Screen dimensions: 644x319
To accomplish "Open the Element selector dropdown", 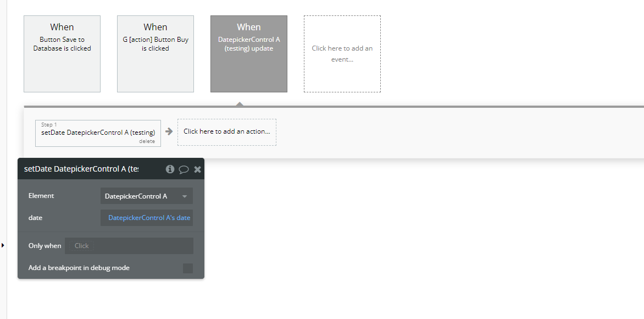I will point(146,196).
